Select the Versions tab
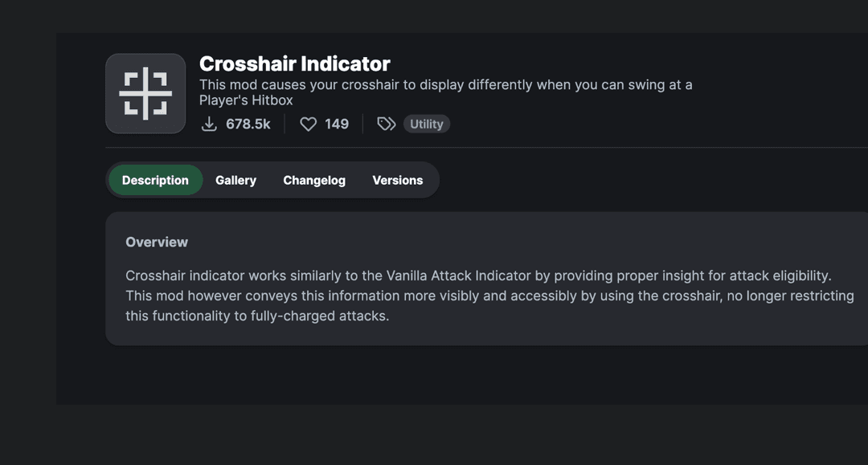The image size is (868, 465). [x=397, y=180]
